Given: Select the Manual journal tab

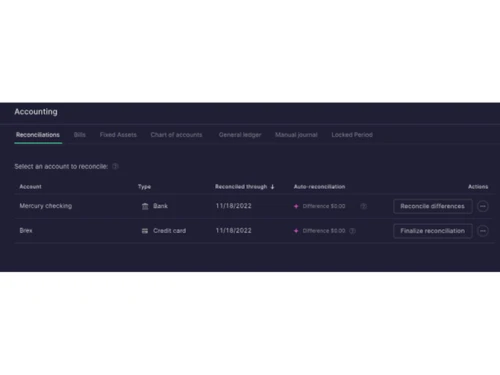Looking at the screenshot, I should tap(296, 135).
